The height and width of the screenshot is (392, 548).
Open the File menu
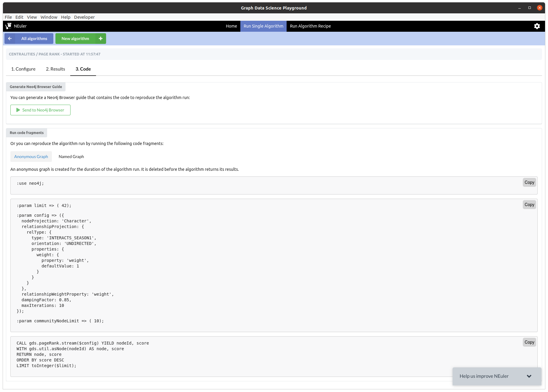click(x=8, y=17)
